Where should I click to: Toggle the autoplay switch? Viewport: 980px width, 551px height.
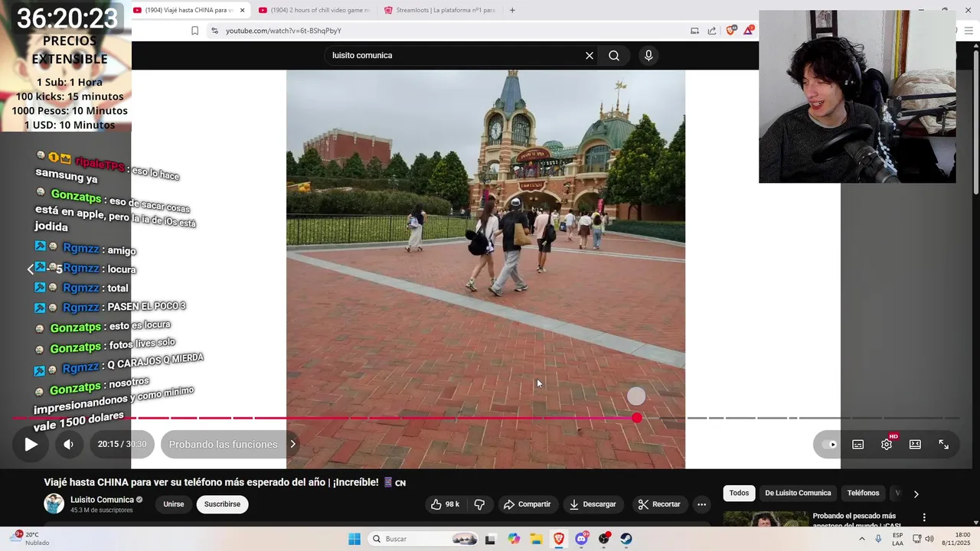pyautogui.click(x=829, y=445)
